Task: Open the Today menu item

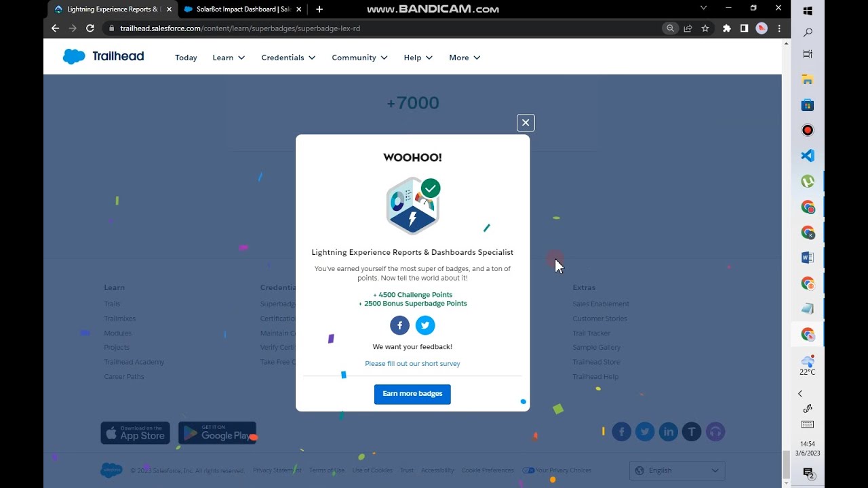Action: tap(186, 58)
